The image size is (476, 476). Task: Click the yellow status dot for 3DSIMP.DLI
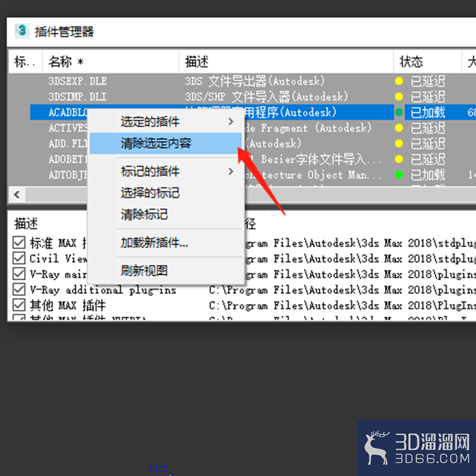coord(399,97)
